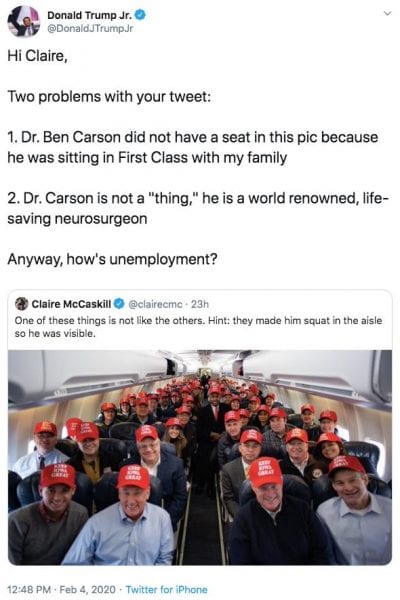Open the Claire McCaskill name in quoted tweet
The width and height of the screenshot is (400, 600).
pos(71,304)
